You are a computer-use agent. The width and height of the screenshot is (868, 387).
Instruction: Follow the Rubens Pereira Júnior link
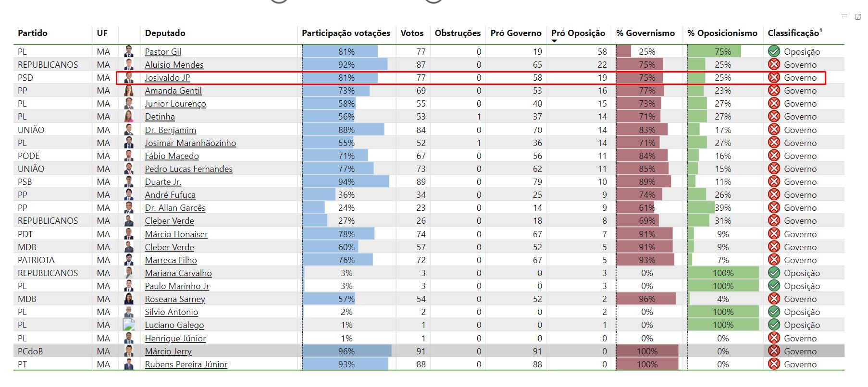[x=186, y=364]
